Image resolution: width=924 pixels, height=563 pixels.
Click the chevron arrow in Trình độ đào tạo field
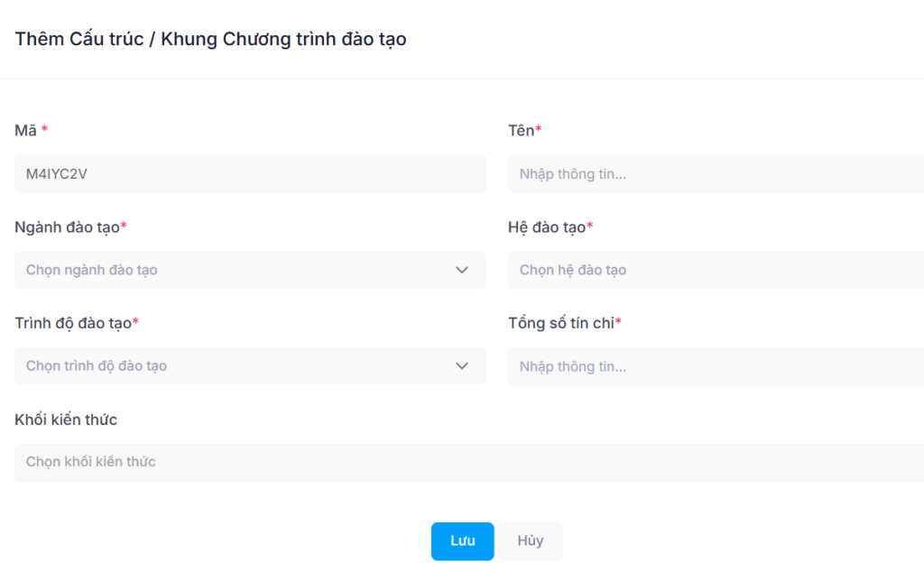461,366
